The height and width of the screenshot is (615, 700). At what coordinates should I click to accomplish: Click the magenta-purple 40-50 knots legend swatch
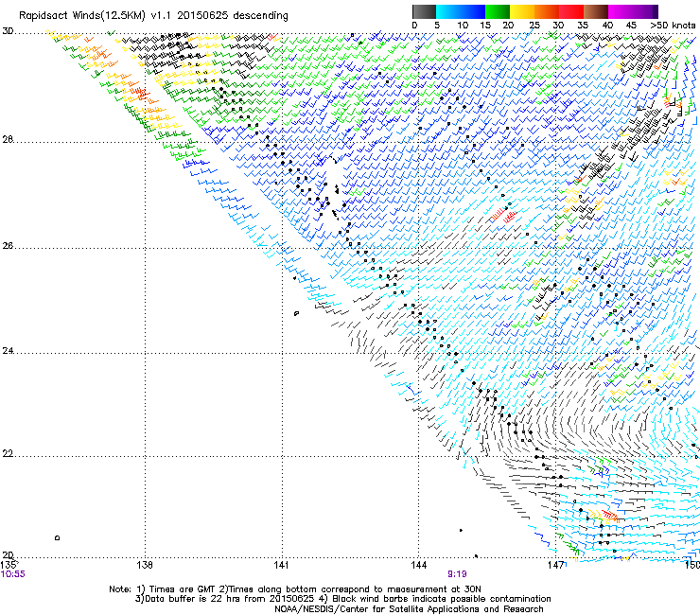tap(633, 11)
